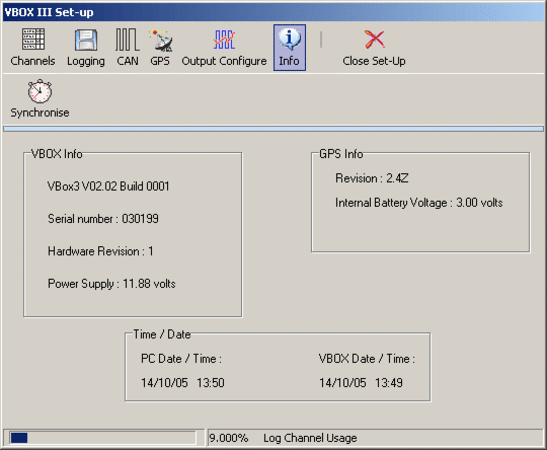Viewport: 547px width, 450px height.
Task: Open the Channels grid icon
Action: (x=33, y=39)
